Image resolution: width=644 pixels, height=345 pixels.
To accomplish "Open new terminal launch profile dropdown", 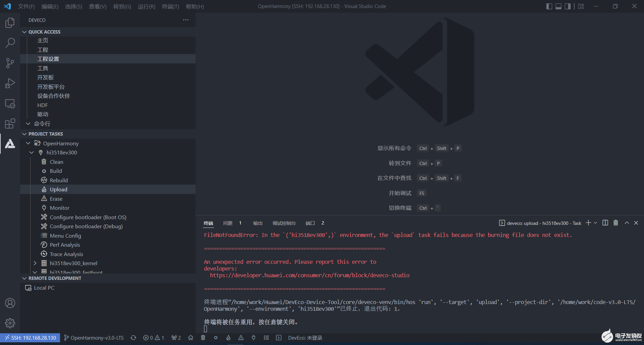I will [595, 223].
